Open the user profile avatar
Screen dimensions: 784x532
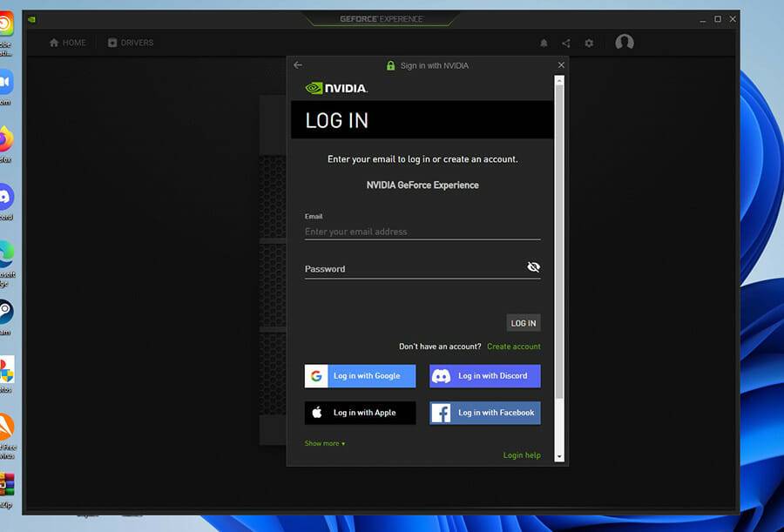pos(625,42)
